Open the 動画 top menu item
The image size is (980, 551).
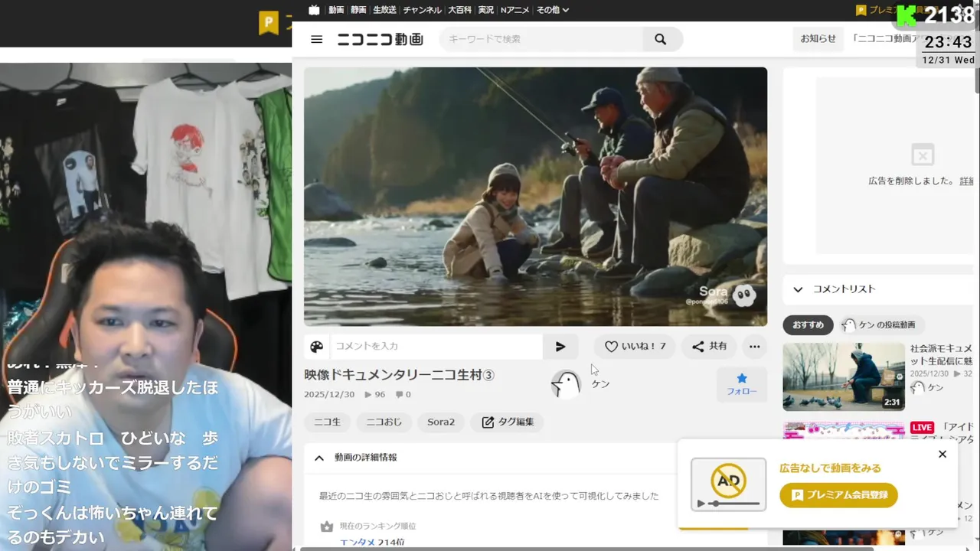click(x=336, y=10)
